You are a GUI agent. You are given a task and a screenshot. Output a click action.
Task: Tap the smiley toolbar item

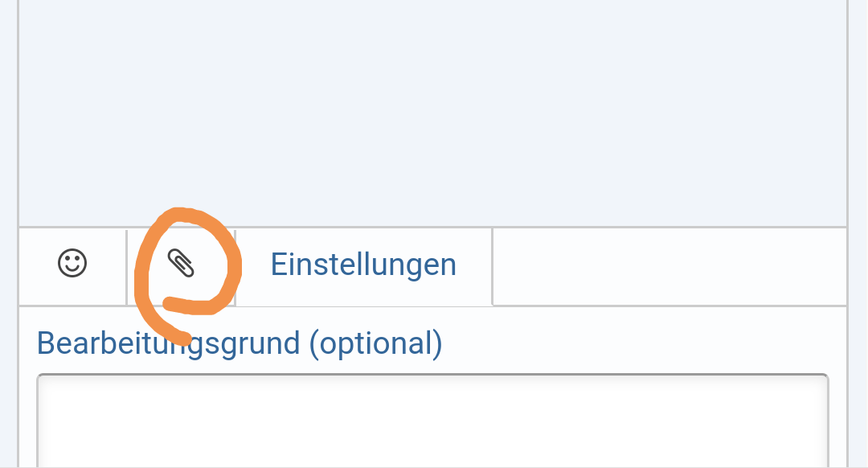click(72, 264)
